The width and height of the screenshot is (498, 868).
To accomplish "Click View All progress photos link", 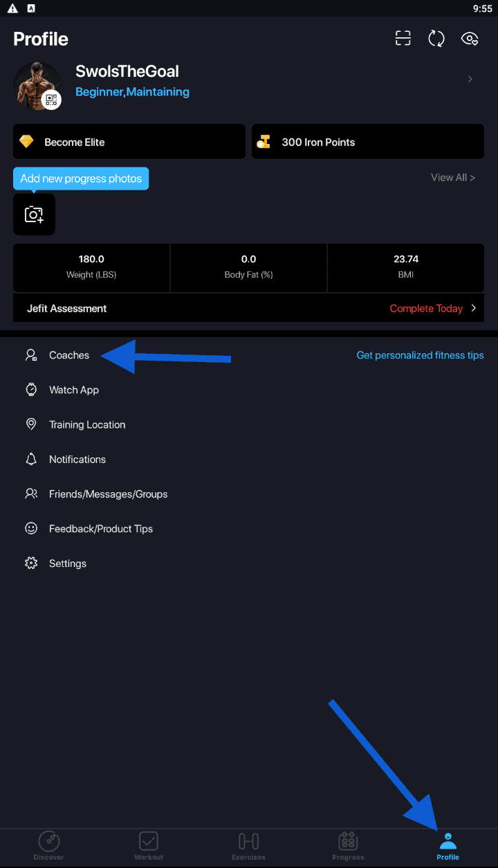I will point(452,178).
